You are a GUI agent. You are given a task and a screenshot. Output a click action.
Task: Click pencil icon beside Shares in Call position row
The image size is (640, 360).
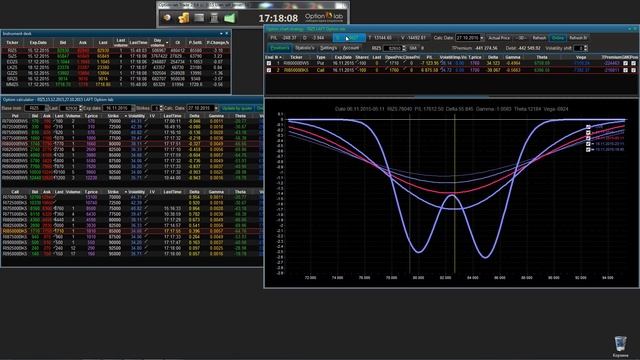tap(356, 70)
